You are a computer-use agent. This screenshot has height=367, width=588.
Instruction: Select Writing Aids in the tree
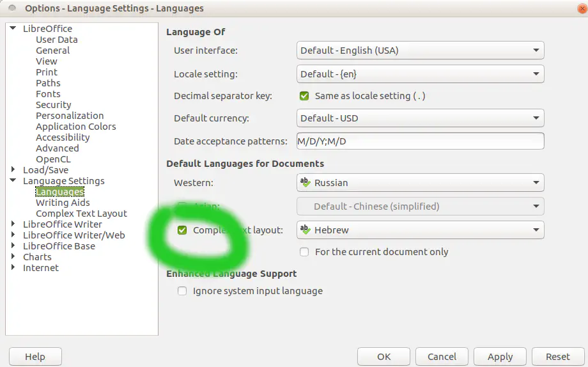[x=63, y=203]
